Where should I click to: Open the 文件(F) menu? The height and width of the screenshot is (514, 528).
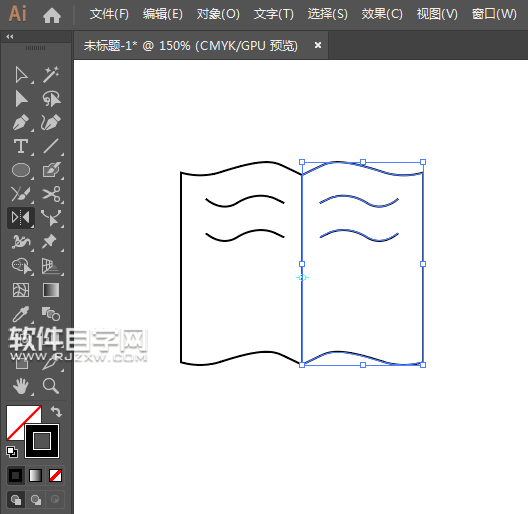click(x=109, y=14)
